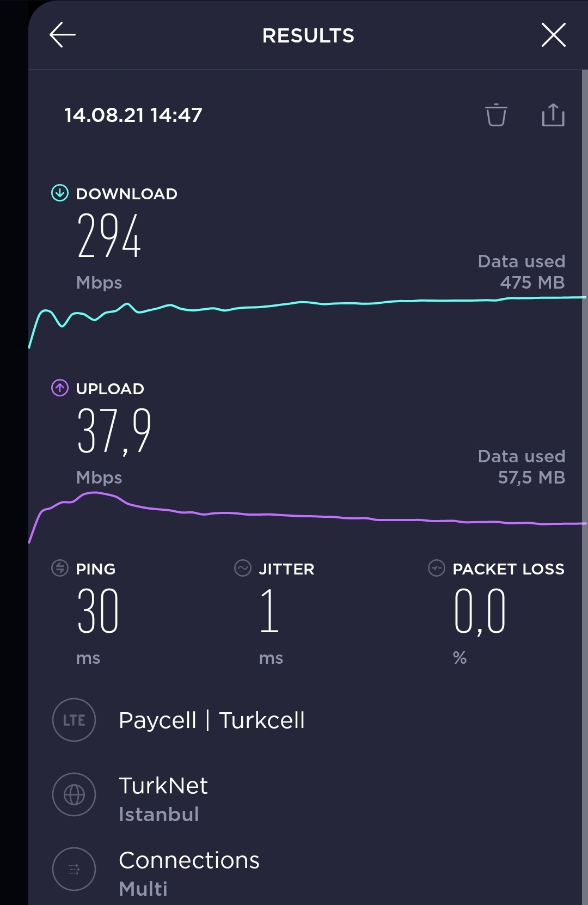Tap the 37,9 Mbps upload value
Viewport: 588px width, 905px height.
point(114,430)
